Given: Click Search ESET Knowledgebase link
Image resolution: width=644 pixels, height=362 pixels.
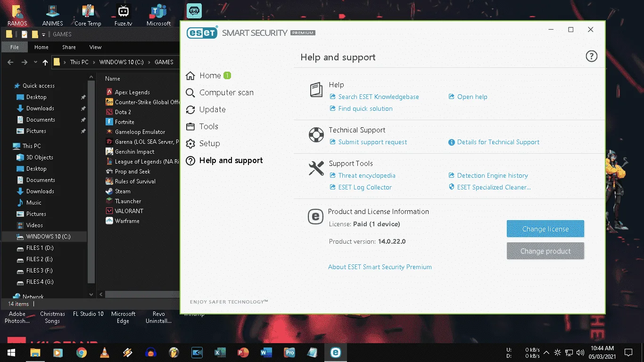Looking at the screenshot, I should pyautogui.click(x=379, y=97).
